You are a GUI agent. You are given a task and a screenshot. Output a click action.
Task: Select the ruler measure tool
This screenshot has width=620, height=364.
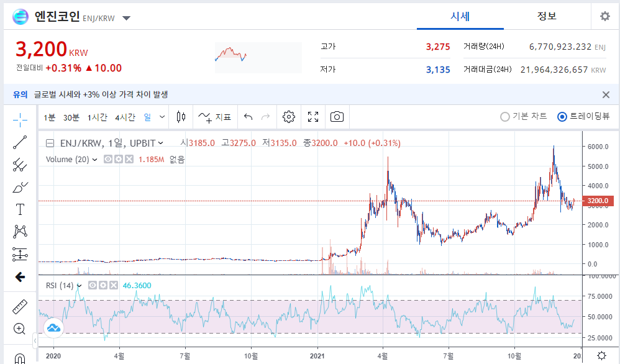pyautogui.click(x=20, y=307)
